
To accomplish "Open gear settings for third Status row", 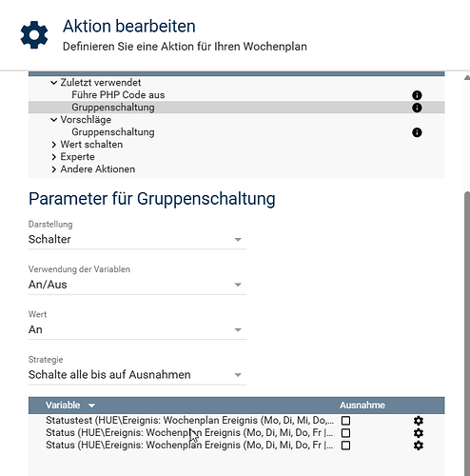I will coord(419,446).
